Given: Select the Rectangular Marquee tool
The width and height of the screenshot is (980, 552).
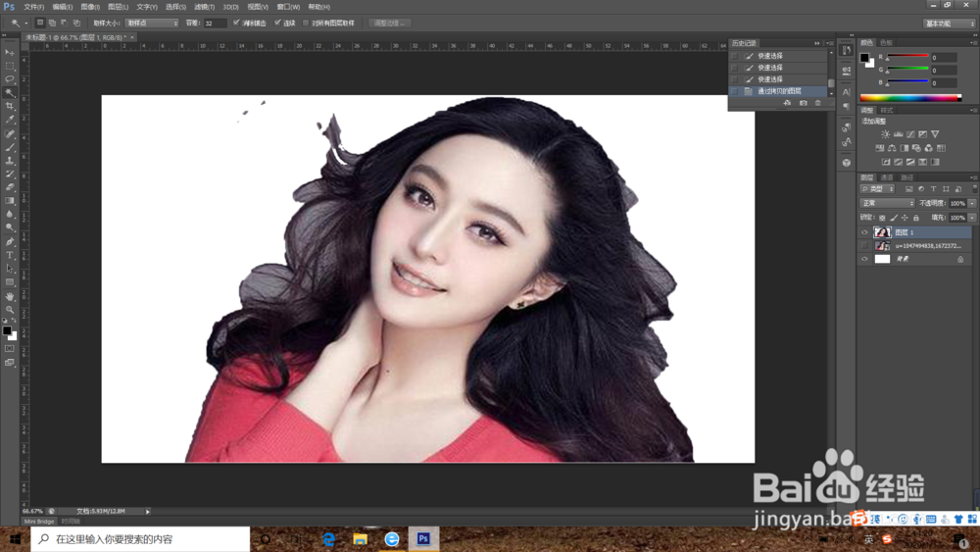Looking at the screenshot, I should point(10,66).
